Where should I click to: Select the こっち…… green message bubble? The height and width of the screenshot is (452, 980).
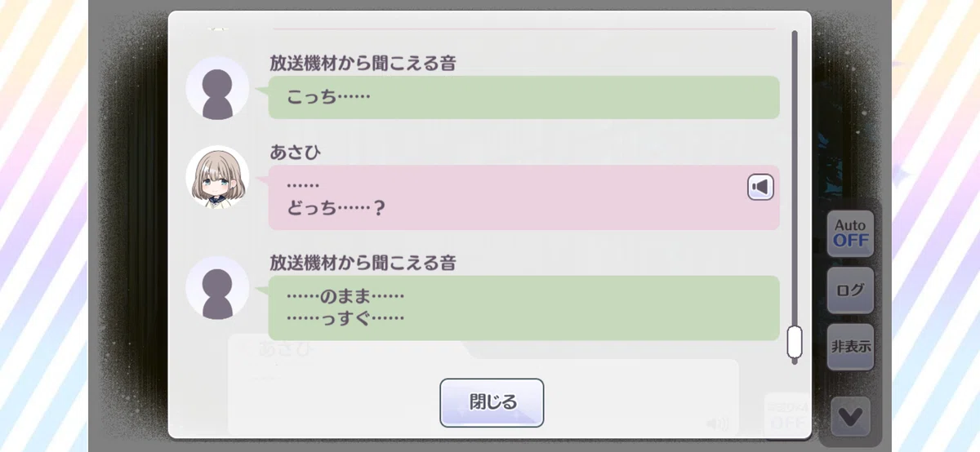pyautogui.click(x=523, y=97)
